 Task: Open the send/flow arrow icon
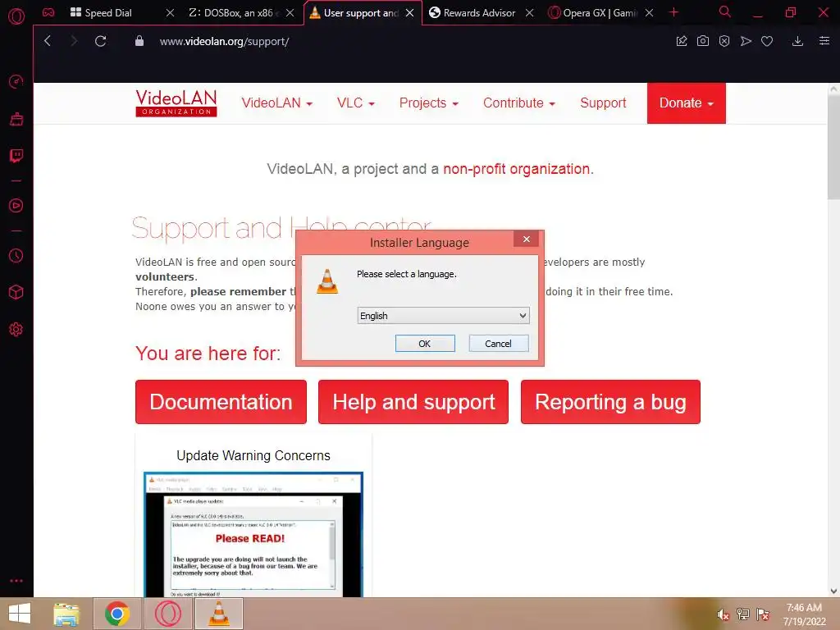pyautogui.click(x=746, y=41)
